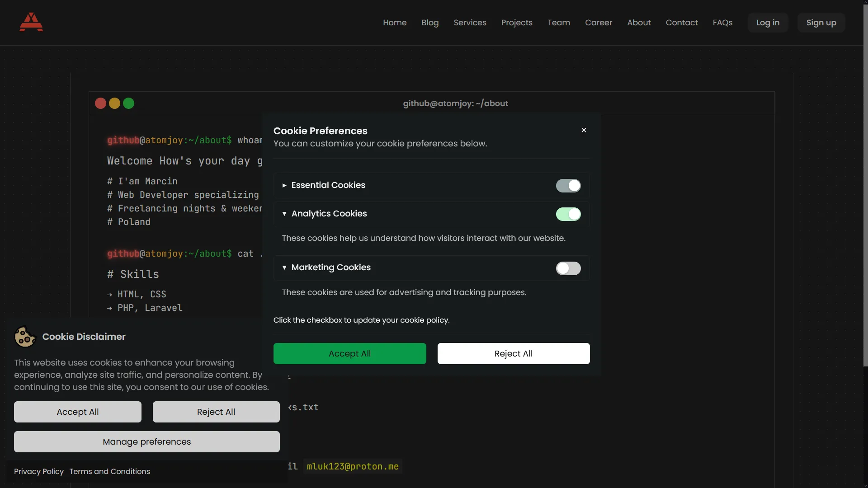Go to the Home page
This screenshot has height=488, width=868.
click(395, 23)
